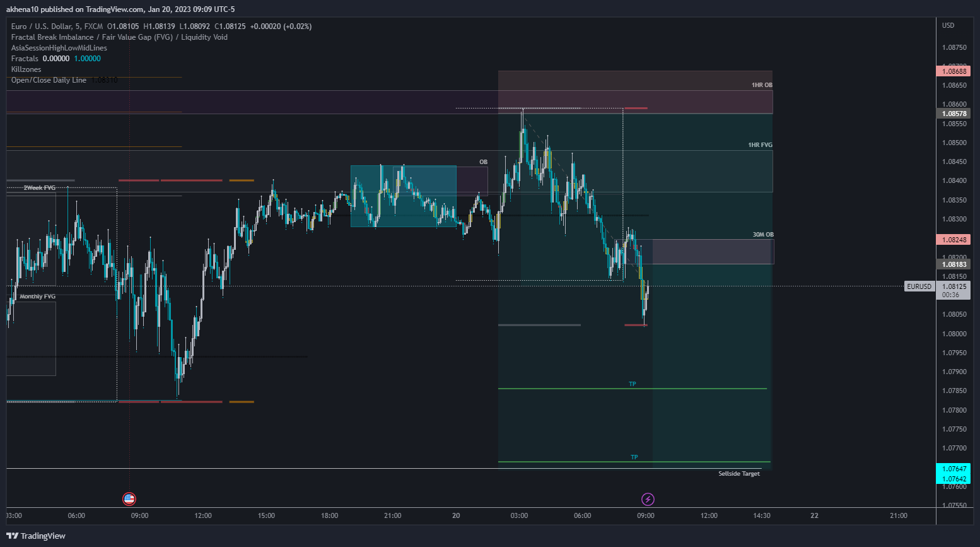Image resolution: width=980 pixels, height=547 pixels.
Task: Click the Sellside Target label
Action: tap(739, 474)
